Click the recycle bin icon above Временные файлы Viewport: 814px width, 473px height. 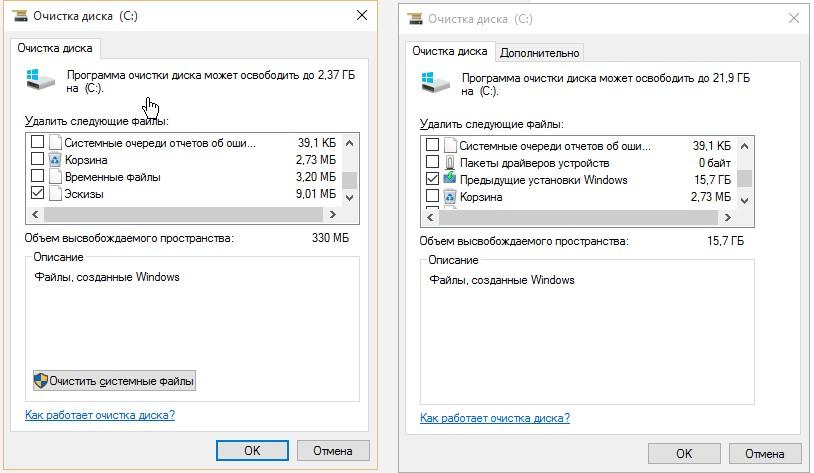(55, 160)
